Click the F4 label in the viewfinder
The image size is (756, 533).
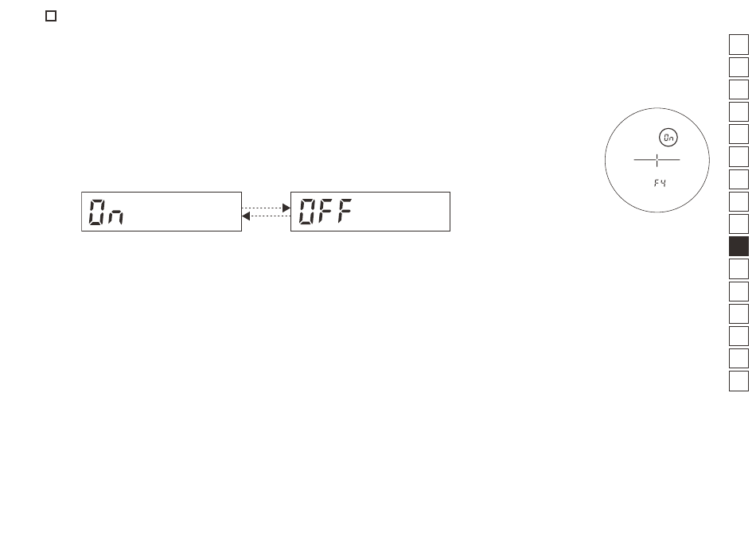[x=660, y=183]
